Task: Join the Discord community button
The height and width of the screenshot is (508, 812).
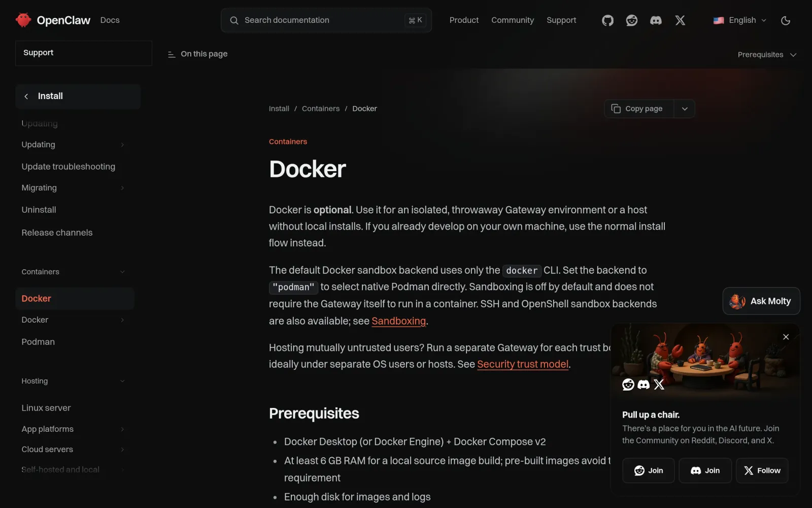Action: pos(705,470)
